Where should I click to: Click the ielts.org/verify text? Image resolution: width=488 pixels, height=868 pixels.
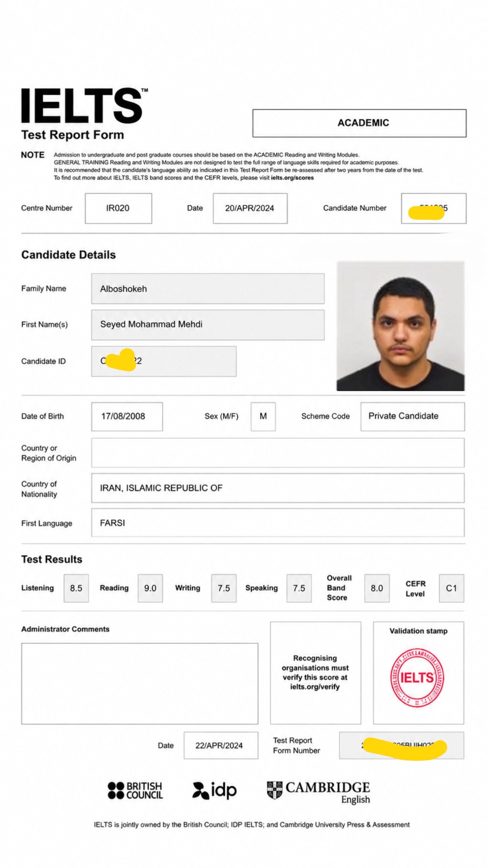(315, 687)
